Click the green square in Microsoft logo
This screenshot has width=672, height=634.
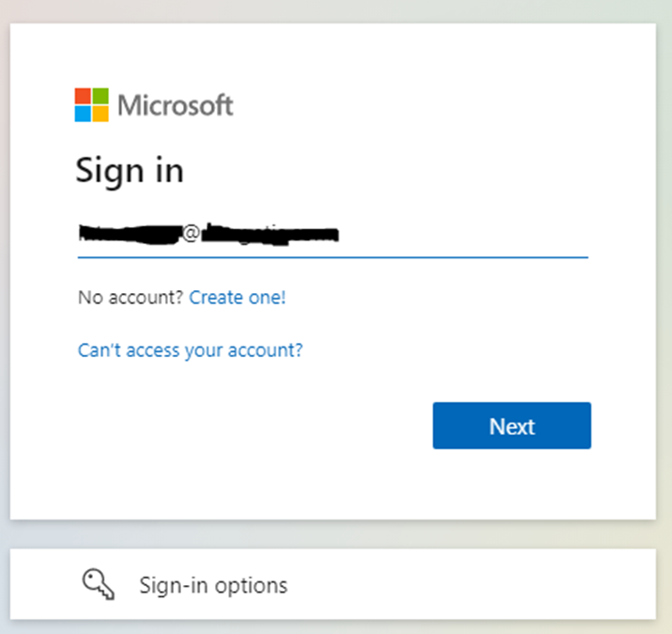point(100,97)
